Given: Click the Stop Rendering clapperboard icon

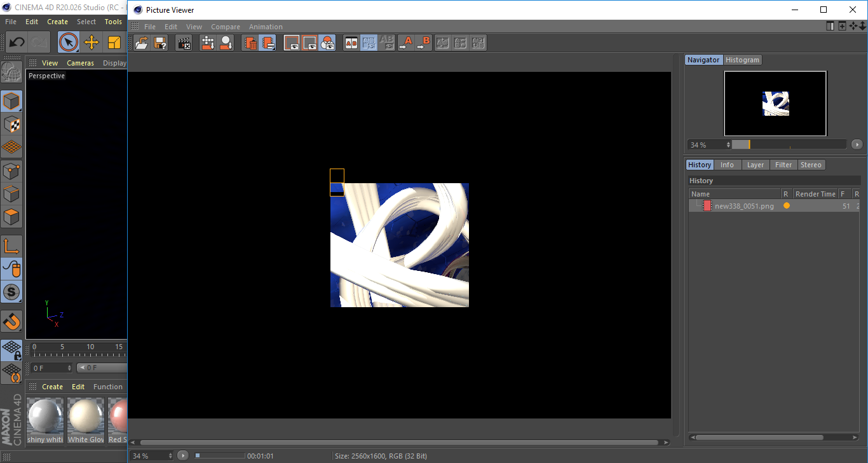Looking at the screenshot, I should pos(184,43).
